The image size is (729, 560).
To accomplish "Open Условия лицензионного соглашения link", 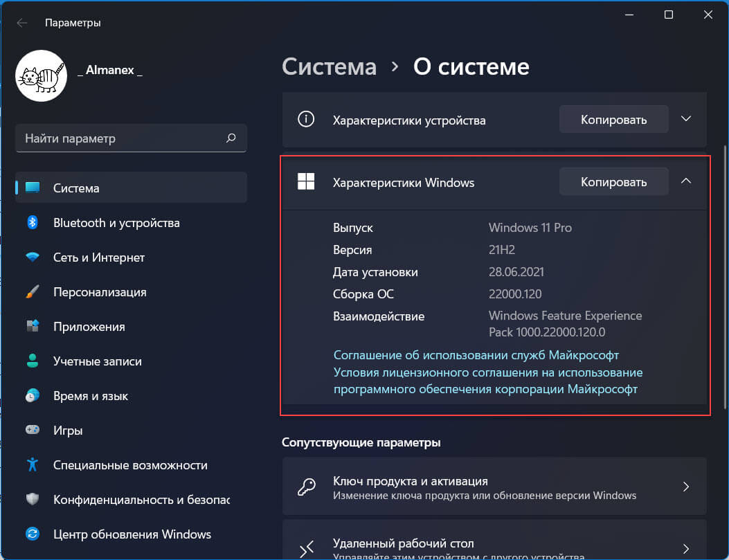I will tap(488, 381).
